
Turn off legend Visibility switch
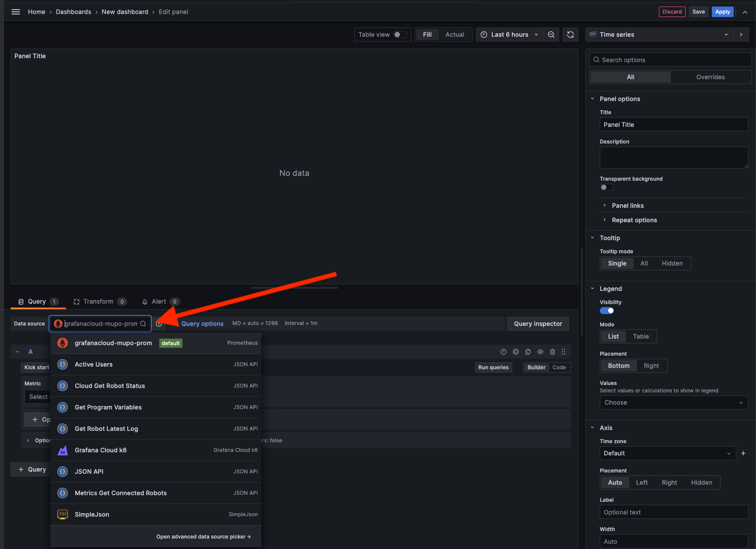coord(606,311)
